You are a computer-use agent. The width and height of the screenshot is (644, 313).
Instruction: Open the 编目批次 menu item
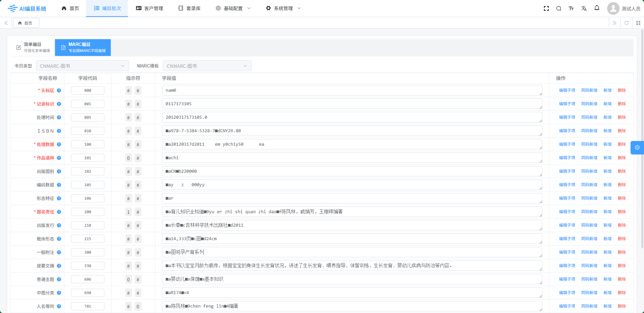pos(107,8)
